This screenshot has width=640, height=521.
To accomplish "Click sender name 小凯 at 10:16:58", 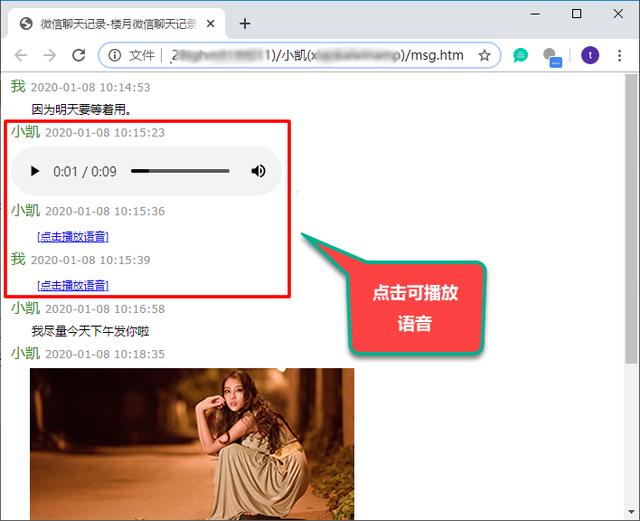I will click(25, 308).
